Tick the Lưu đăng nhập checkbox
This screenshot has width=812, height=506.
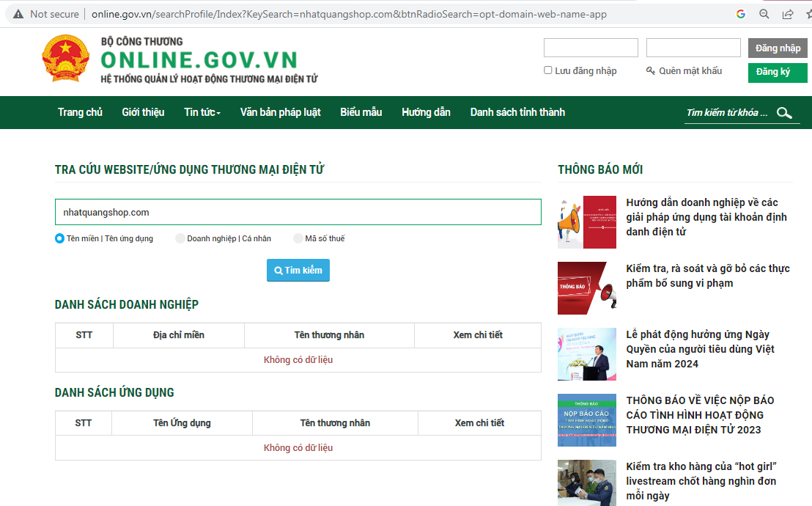548,70
